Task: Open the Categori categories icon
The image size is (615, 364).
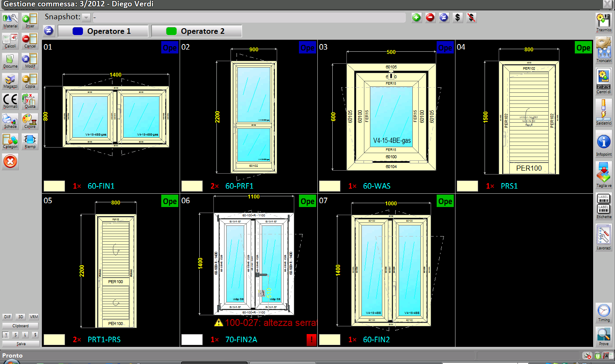Action: 10,142
